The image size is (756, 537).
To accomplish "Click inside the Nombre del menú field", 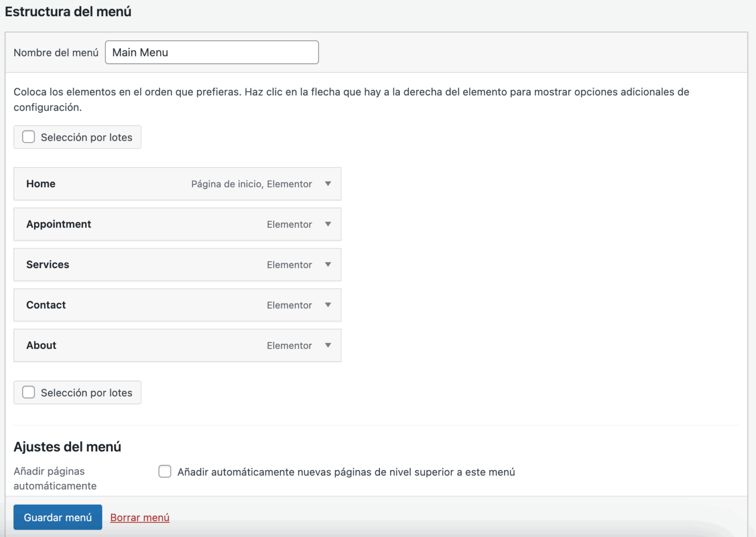I will pos(212,52).
